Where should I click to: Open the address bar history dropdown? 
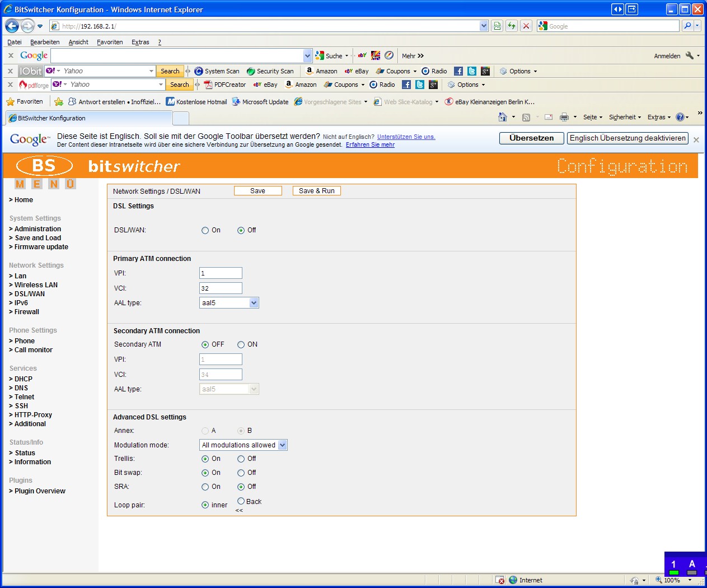point(484,26)
